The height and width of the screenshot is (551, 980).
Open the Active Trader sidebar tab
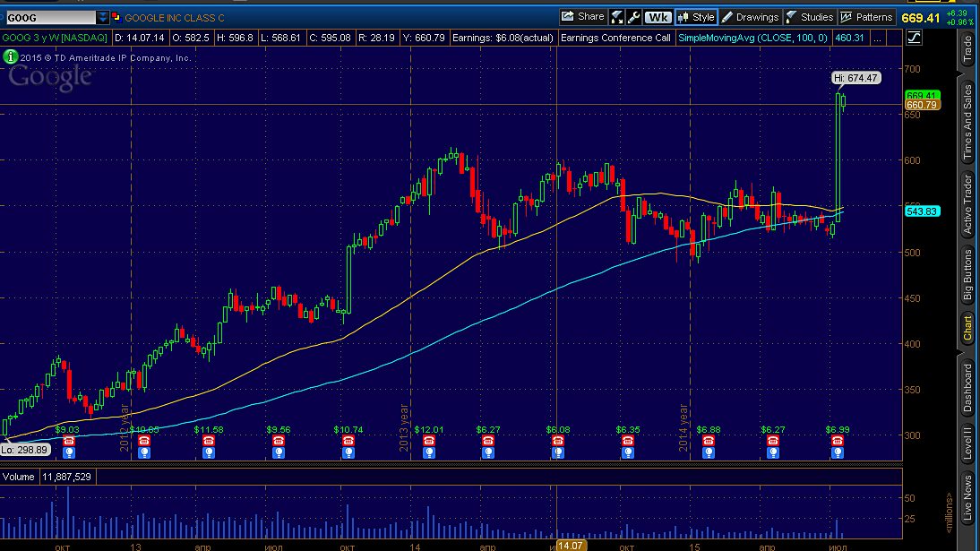967,204
